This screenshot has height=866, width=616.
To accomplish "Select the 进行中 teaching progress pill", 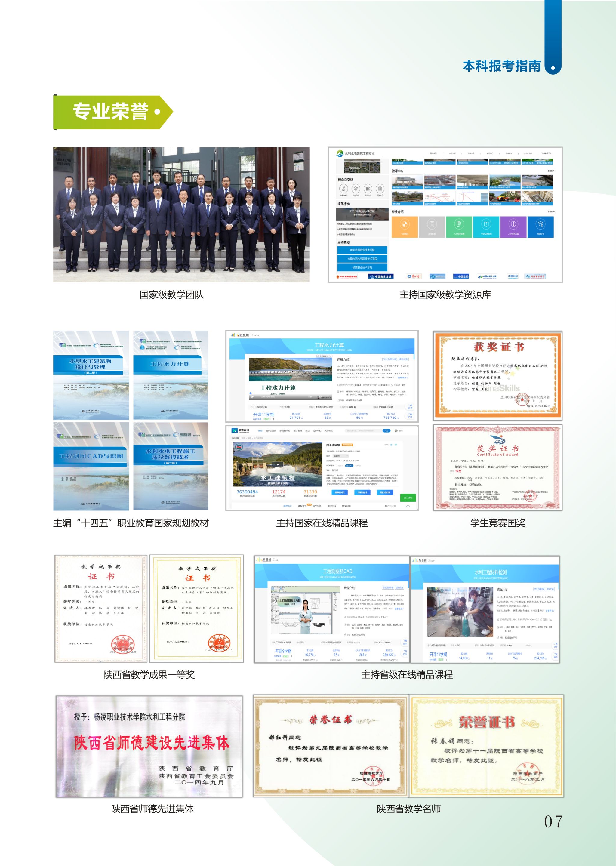I will [x=349, y=466].
